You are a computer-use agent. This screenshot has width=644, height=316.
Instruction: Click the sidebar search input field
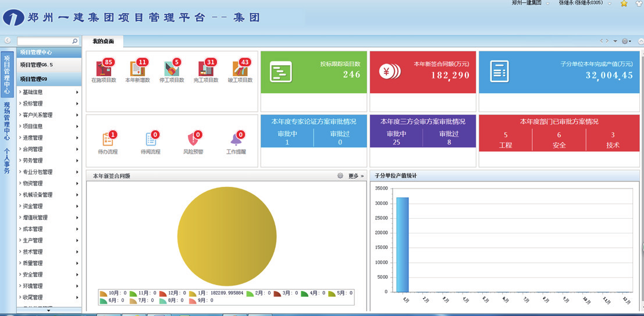tap(45, 41)
